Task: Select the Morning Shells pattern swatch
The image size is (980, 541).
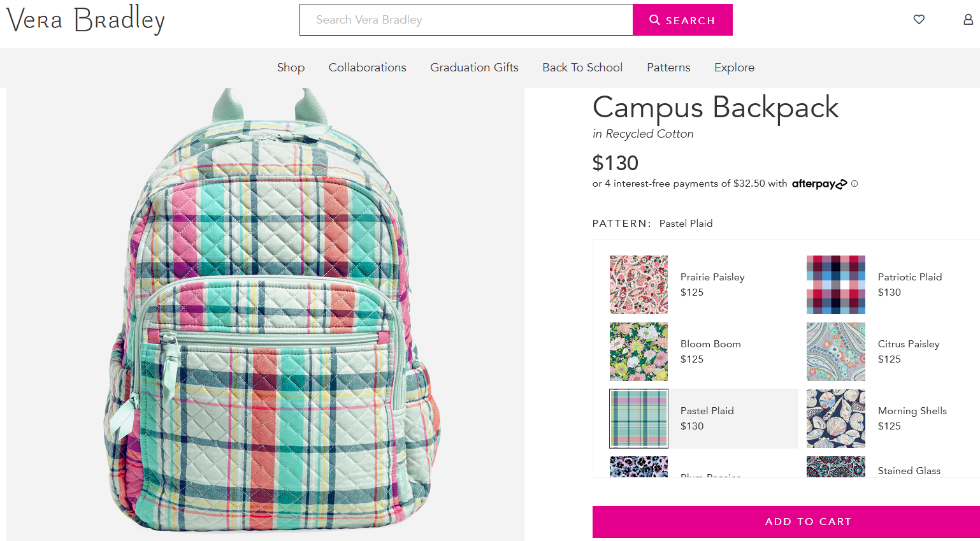Action: tap(836, 419)
